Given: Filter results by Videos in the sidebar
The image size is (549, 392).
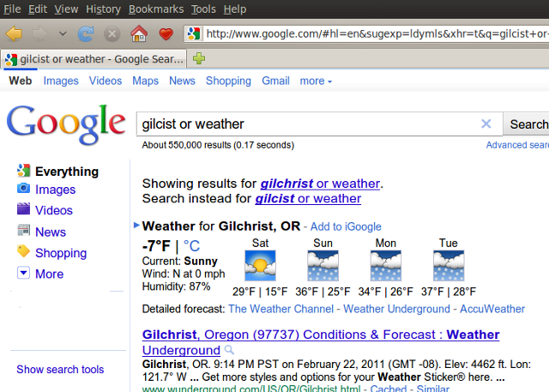Looking at the screenshot, I should click(53, 210).
